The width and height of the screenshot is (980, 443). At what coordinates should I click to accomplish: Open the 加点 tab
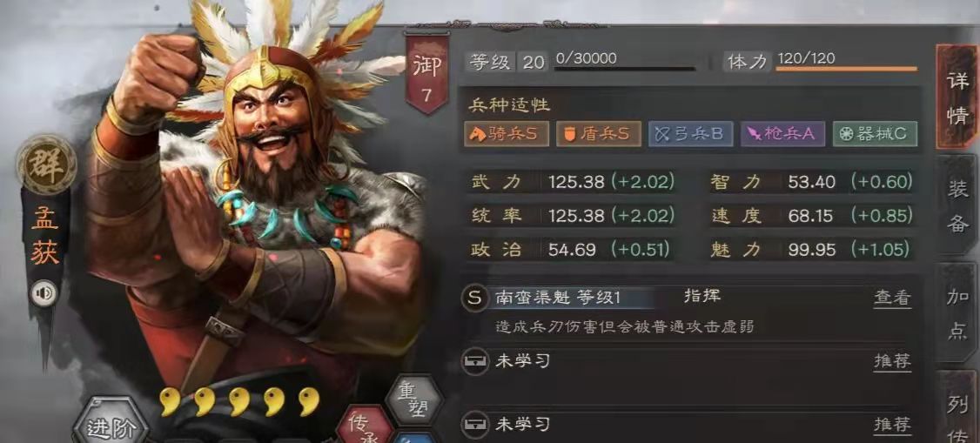(957, 313)
